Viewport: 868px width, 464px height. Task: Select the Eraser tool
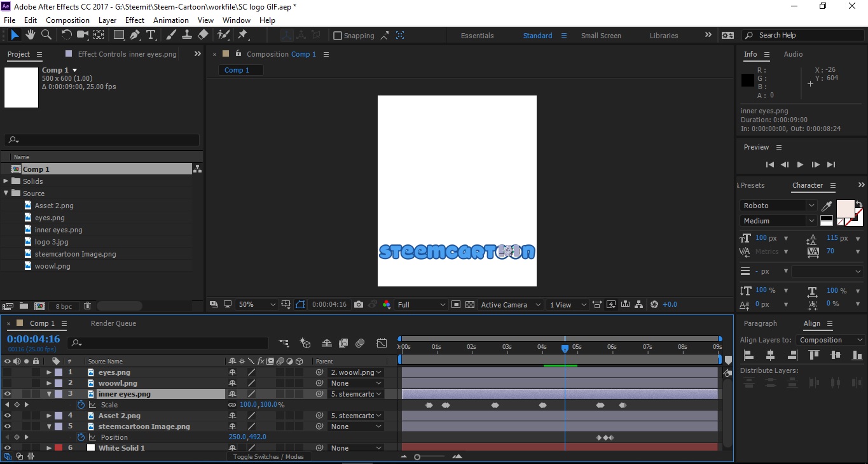tap(203, 35)
